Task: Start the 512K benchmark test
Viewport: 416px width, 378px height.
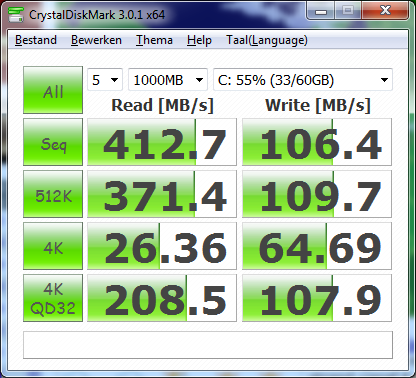Action: click(x=53, y=194)
